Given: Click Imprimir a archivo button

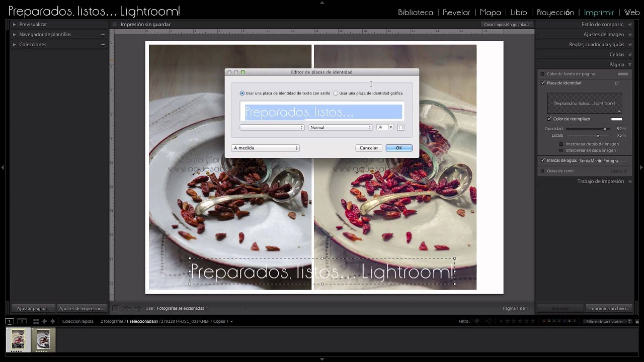Looking at the screenshot, I should (609, 308).
